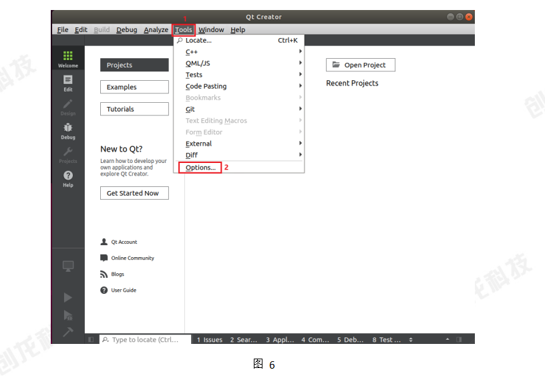The width and height of the screenshot is (545, 392).
Task: Click the Qt Account person icon
Action: pyautogui.click(x=104, y=242)
